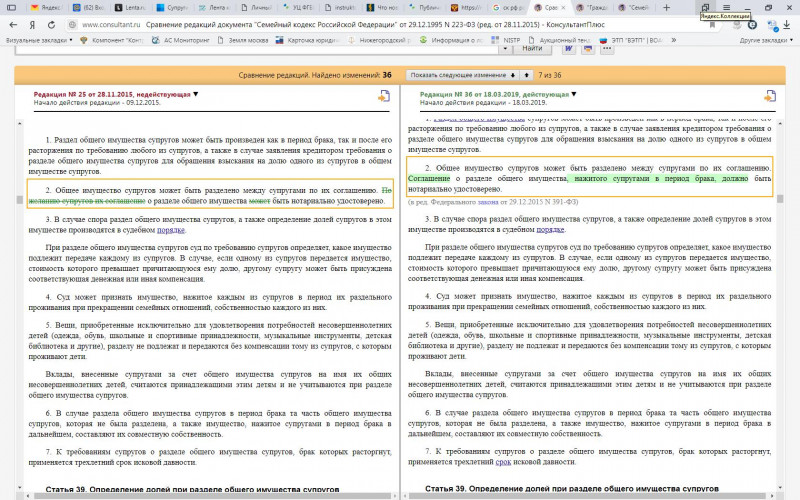
Task: Open browser downloads arrow
Action: [x=787, y=24]
